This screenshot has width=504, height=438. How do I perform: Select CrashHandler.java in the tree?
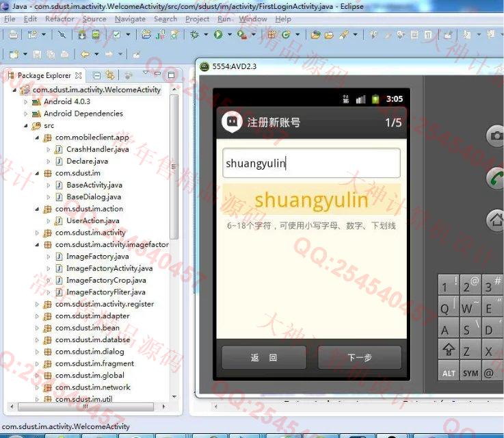coord(97,150)
